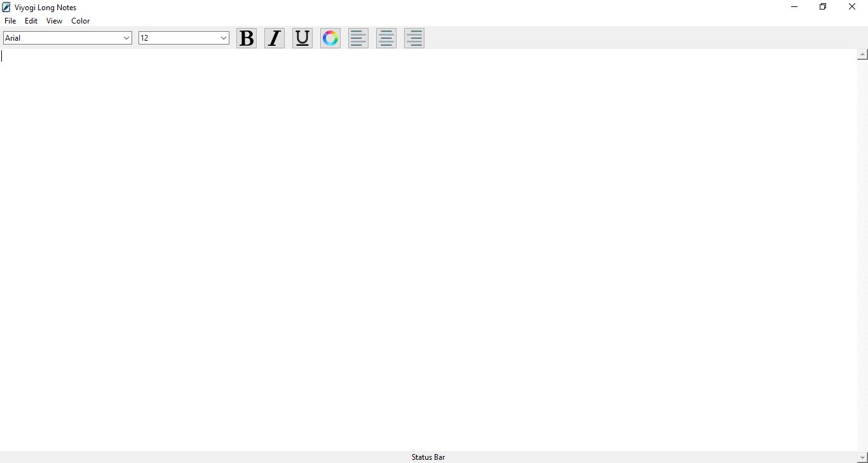Align text to the right
The height and width of the screenshot is (463, 868).
coord(414,38)
